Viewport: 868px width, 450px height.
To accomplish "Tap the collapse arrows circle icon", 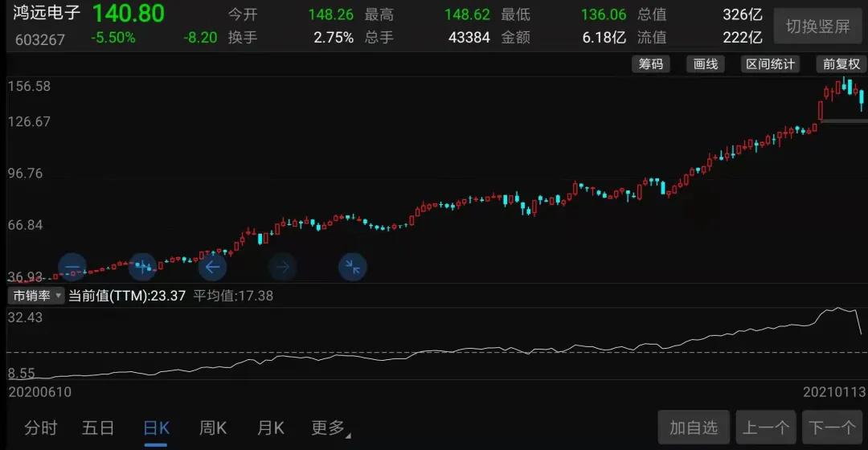I will (x=353, y=268).
